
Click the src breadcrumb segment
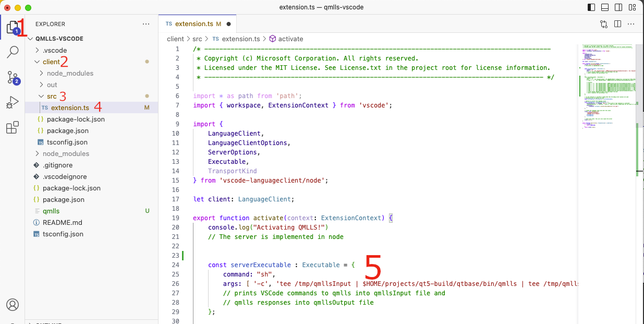197,39
